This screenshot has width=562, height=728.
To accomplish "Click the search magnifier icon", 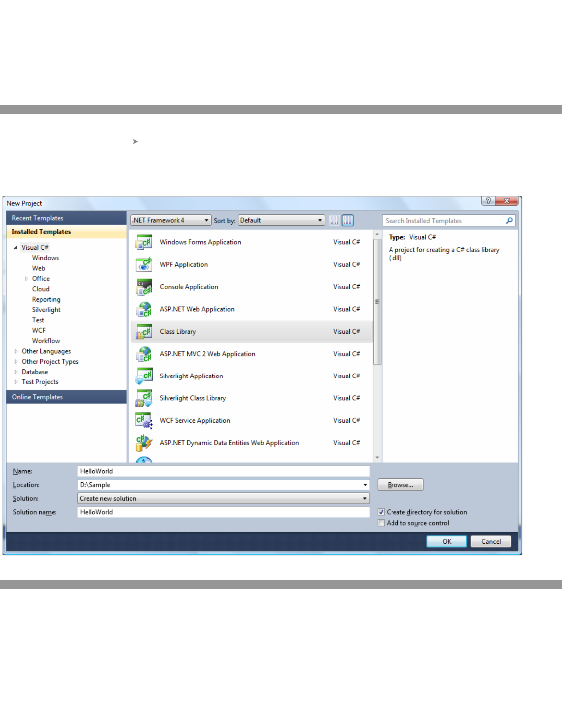I will tap(509, 221).
